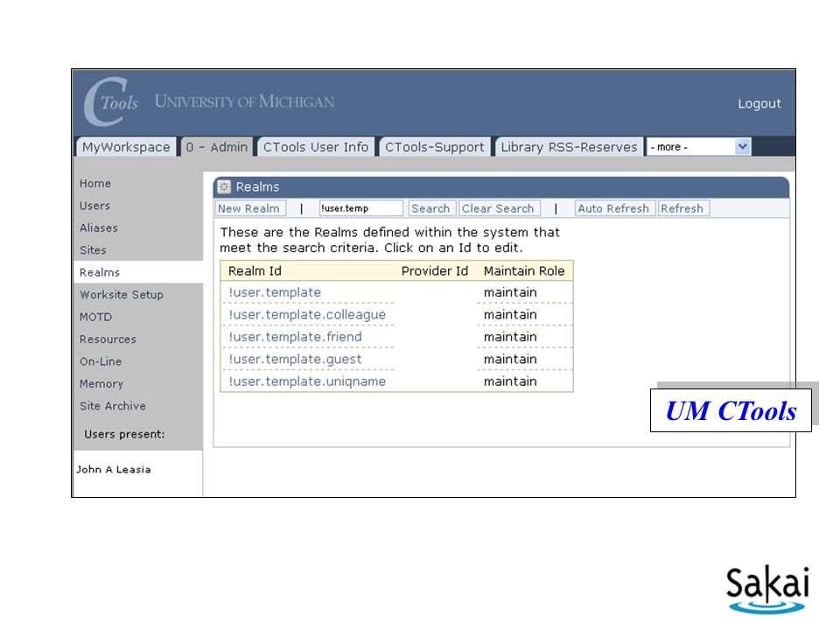Image resolution: width=840 pixels, height=630 pixels.
Task: Open Worksite Setup
Action: pyautogui.click(x=122, y=295)
